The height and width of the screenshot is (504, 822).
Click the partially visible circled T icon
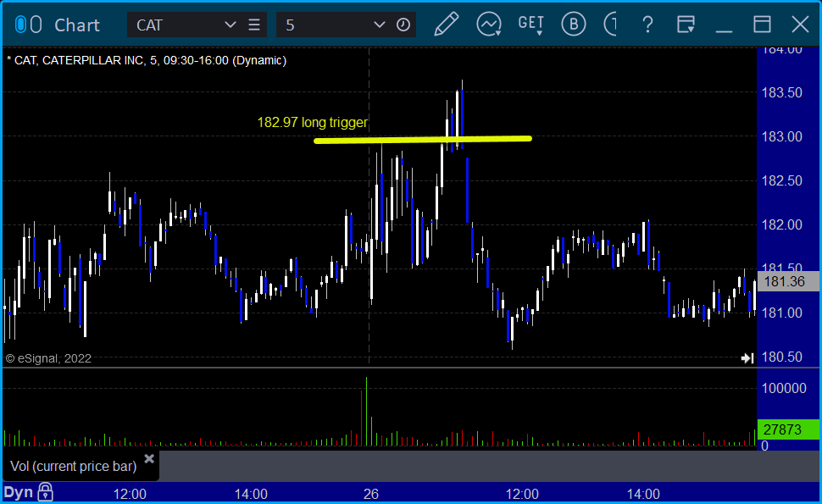610,25
